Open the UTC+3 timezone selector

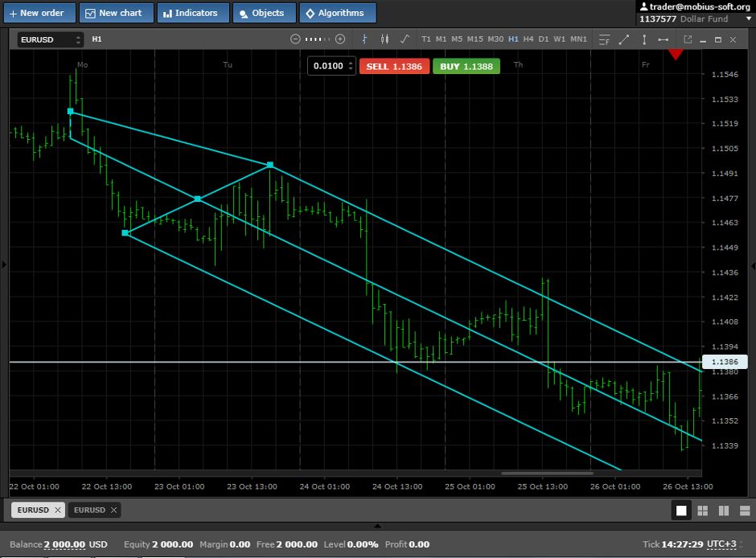tap(721, 544)
